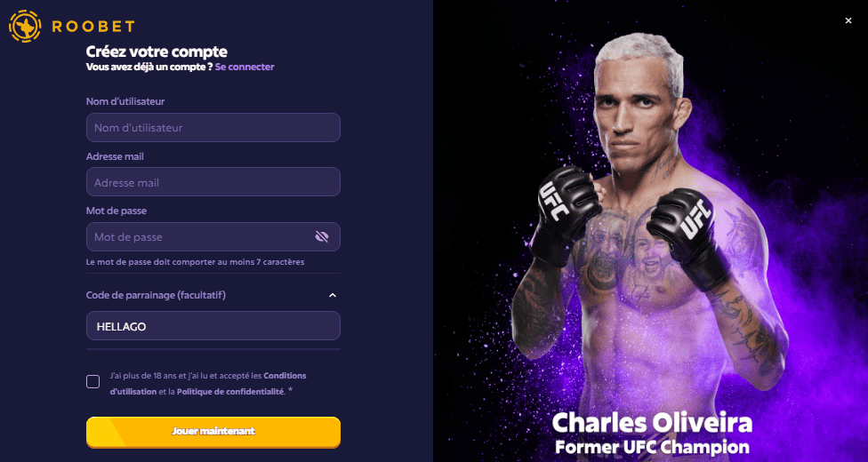868x462 pixels.
Task: Click the Roobet kangaroo logo icon
Action: (25, 26)
